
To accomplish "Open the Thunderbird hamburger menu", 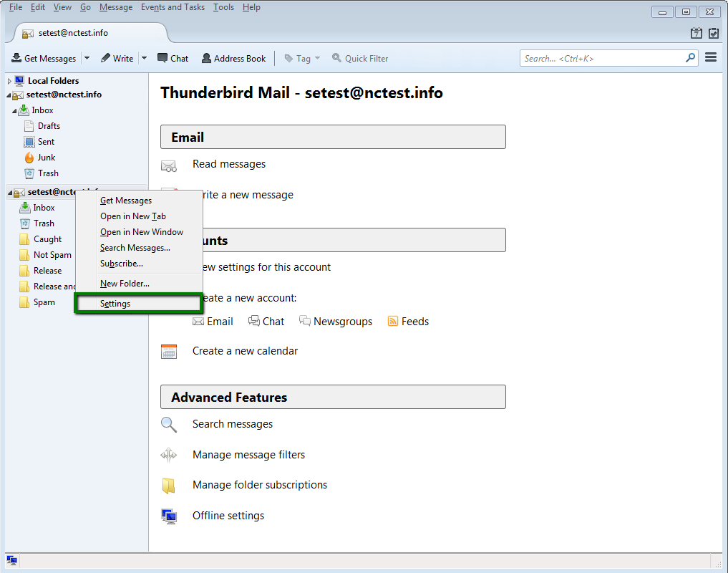I will tap(711, 57).
